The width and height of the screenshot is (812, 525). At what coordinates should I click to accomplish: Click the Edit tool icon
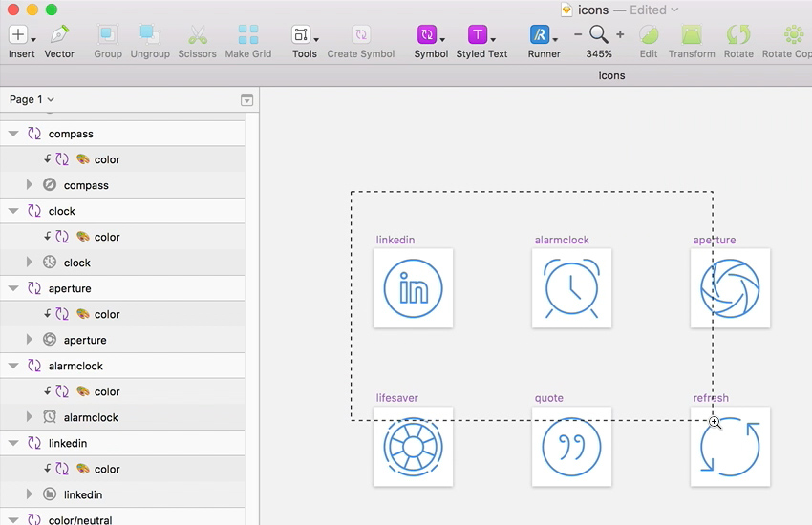pos(649,35)
